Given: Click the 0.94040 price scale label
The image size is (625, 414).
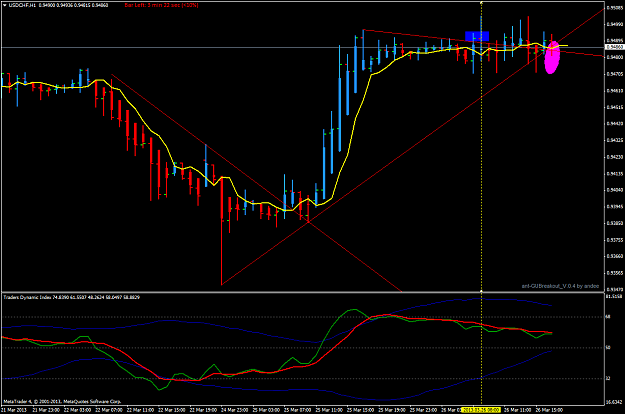Looking at the screenshot, I should click(615, 190).
